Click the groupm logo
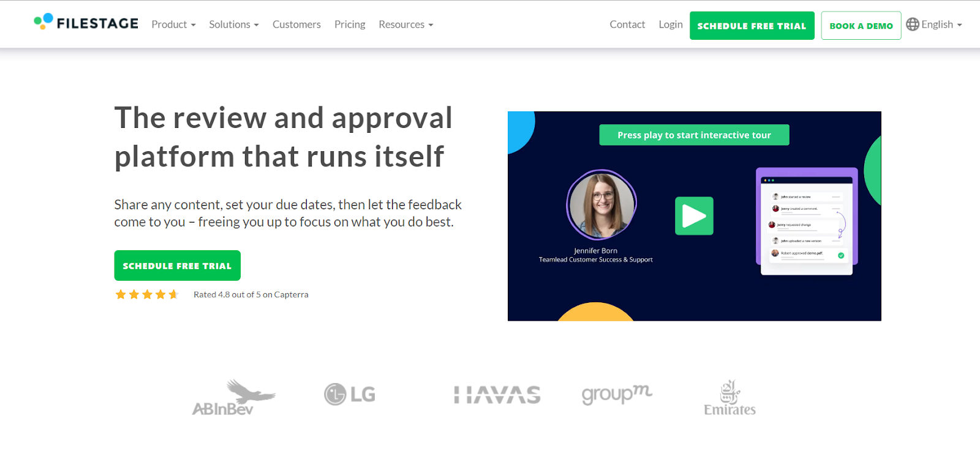Screen dimensions: 980x454 617,394
